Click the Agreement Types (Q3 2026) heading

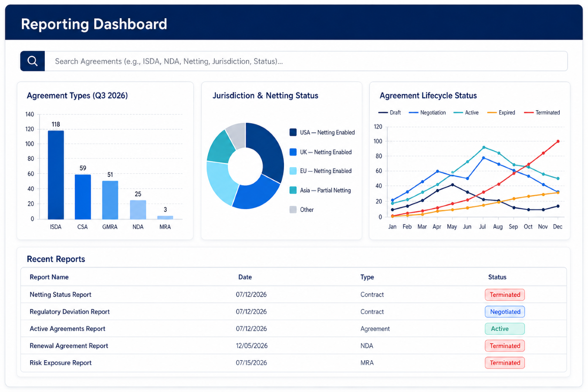tap(78, 95)
